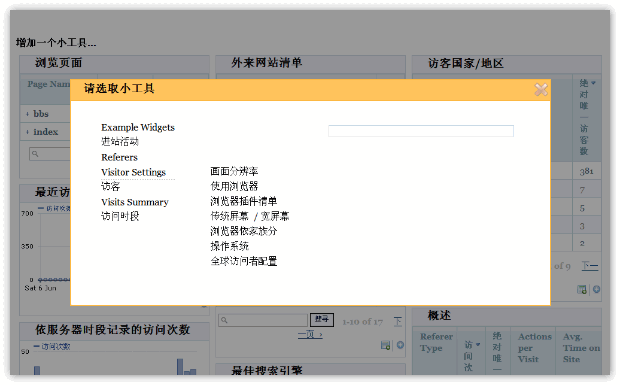Choose the 浏览器插件清单 widget
620x385 pixels.
244,201
